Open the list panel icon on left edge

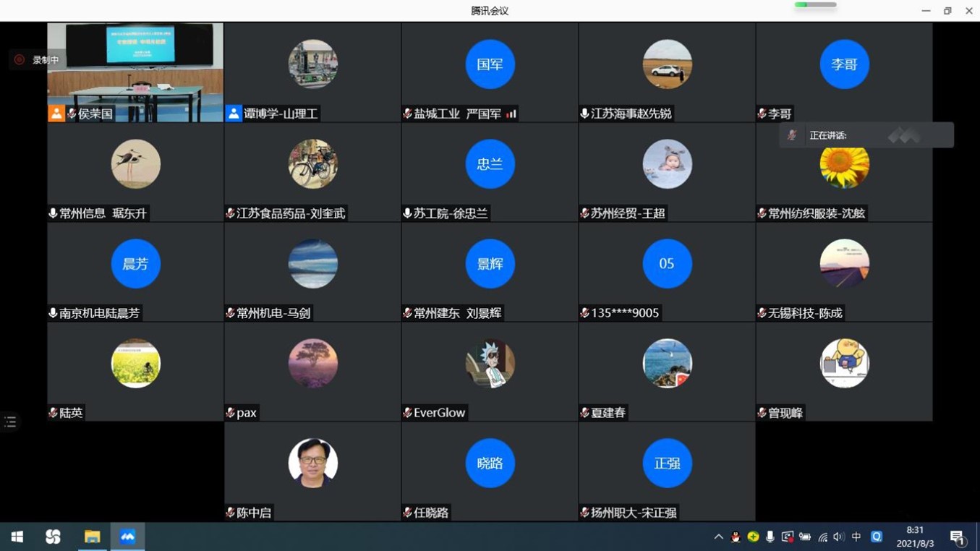(x=10, y=422)
